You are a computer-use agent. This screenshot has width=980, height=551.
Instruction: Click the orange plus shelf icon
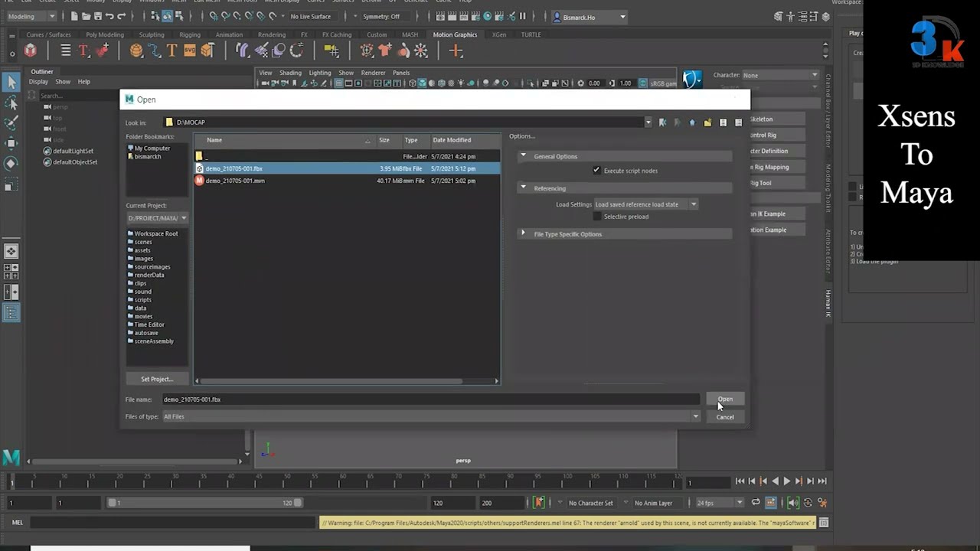[456, 51]
